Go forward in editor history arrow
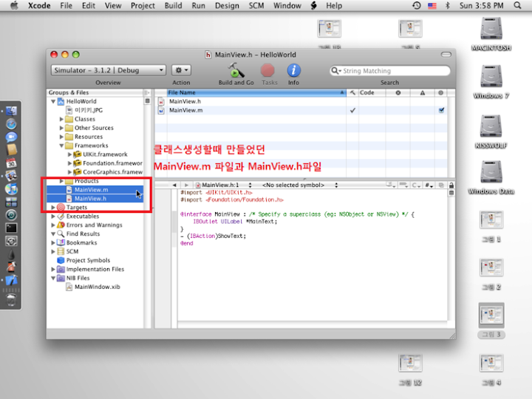This screenshot has height=399, width=532. 186,185
